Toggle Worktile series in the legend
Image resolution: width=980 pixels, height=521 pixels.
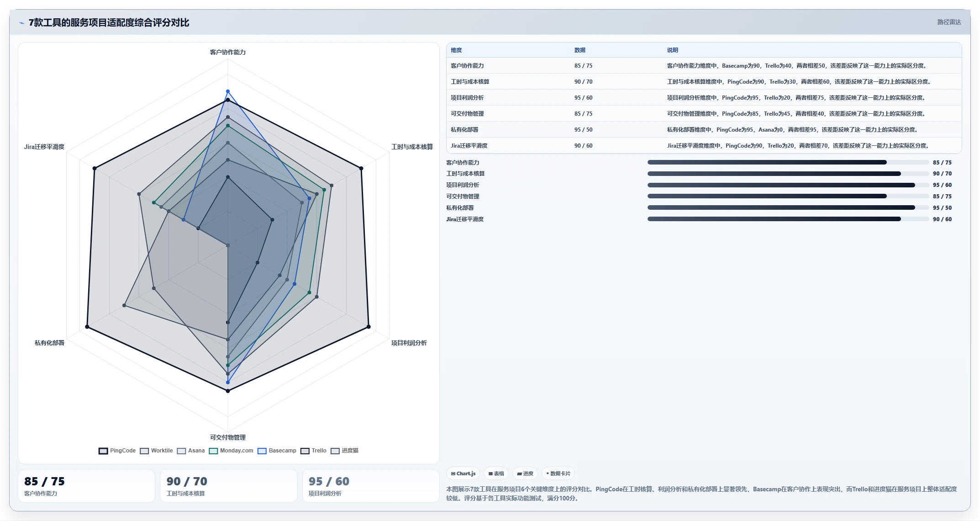pyautogui.click(x=157, y=451)
